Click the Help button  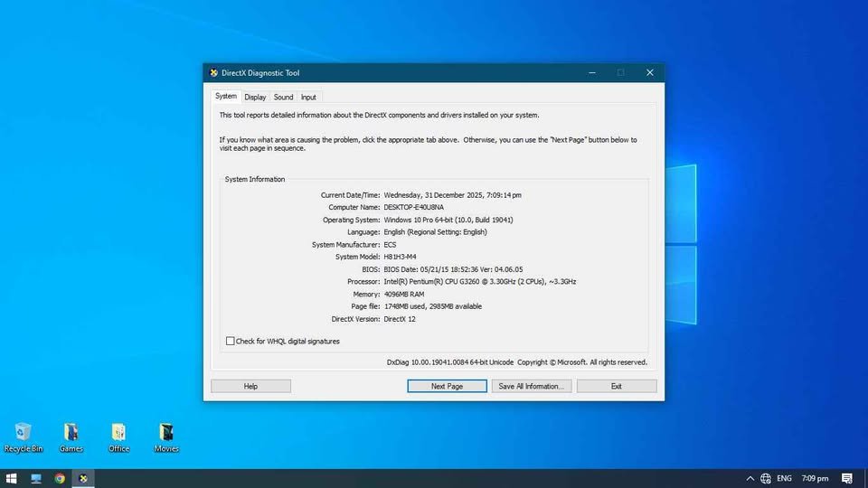click(250, 386)
